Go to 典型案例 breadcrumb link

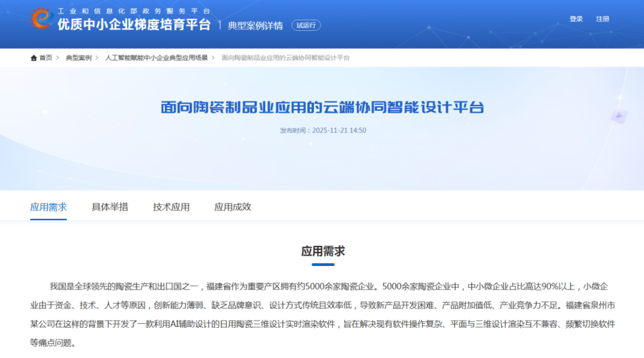click(79, 58)
